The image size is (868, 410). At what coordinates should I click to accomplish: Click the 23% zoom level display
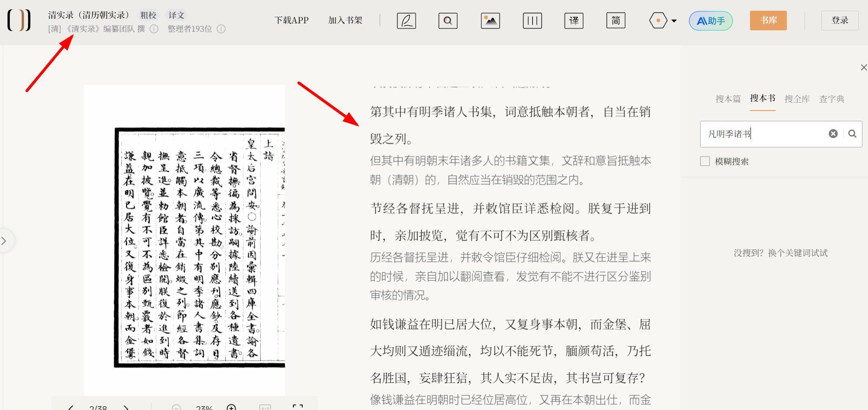click(x=204, y=407)
